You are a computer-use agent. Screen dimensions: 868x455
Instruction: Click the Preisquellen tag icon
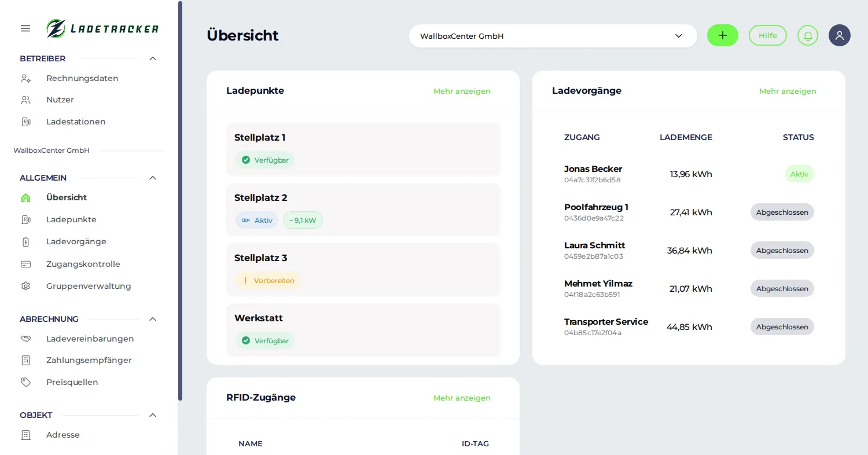point(25,382)
